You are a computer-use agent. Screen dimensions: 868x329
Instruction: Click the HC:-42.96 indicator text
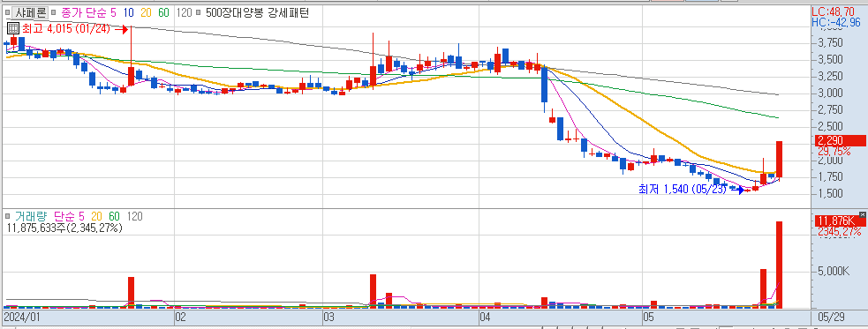[x=836, y=23]
